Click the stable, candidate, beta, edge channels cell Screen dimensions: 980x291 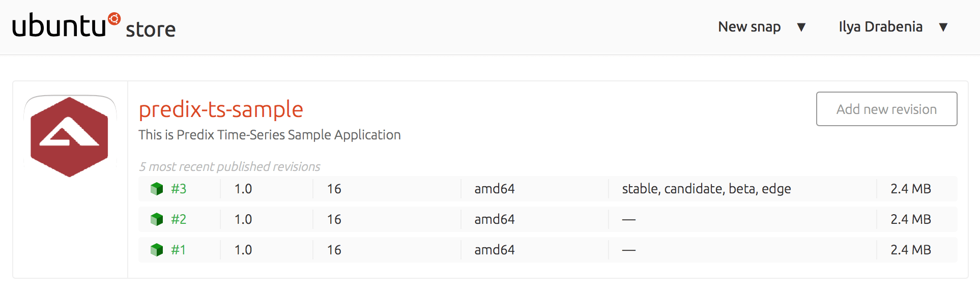706,189
